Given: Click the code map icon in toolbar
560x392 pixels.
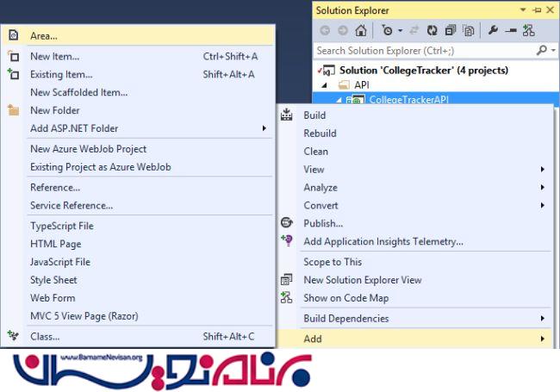Looking at the screenshot, I should pyautogui.click(x=528, y=31).
